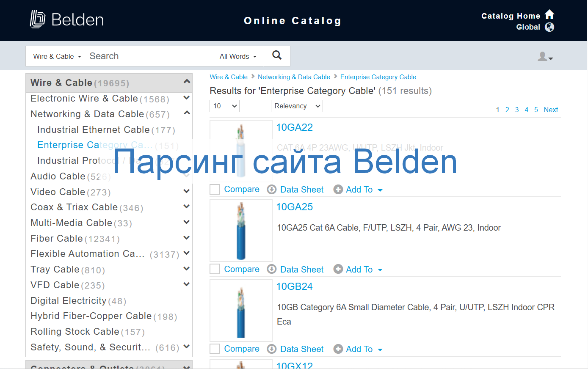Go to results page 4
Viewport: 588px width, 369px height.
(527, 110)
